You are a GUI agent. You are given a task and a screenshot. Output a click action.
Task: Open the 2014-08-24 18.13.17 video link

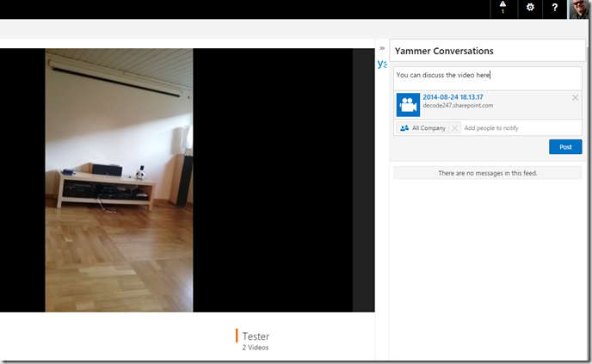[x=453, y=97]
